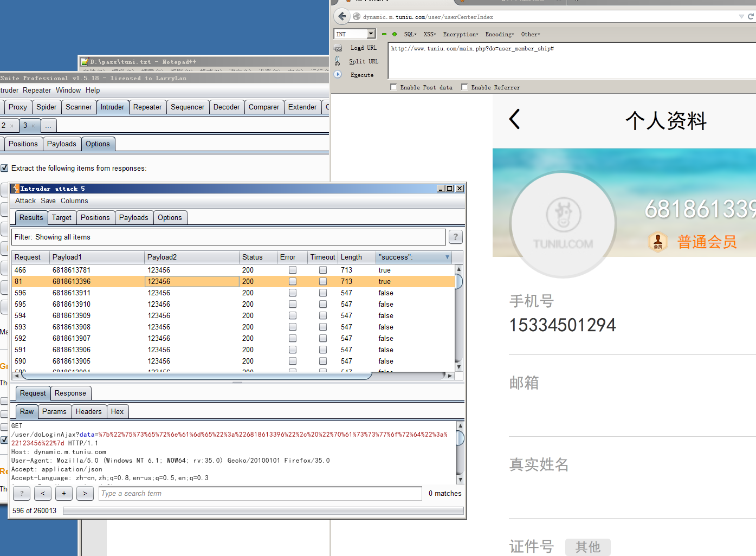
Task: Click the 普通会员 membership link
Action: [707, 242]
